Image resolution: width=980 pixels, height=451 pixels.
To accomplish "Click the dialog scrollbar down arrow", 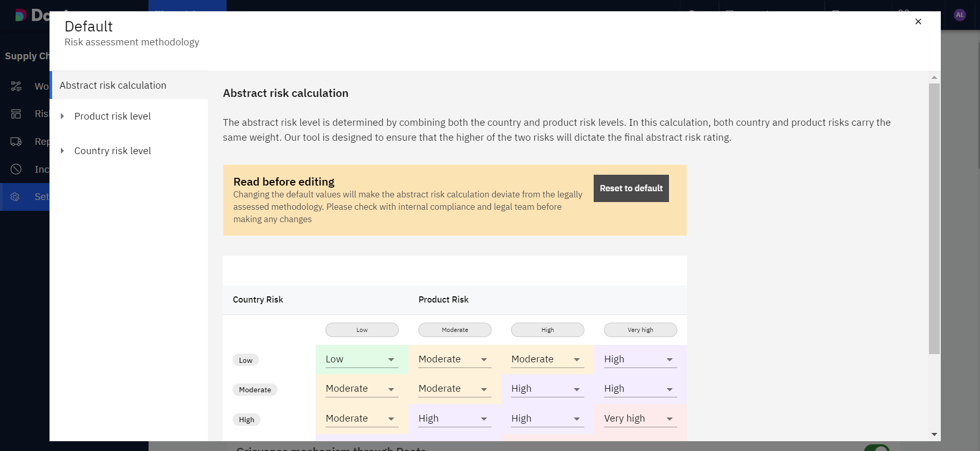I will (x=934, y=435).
